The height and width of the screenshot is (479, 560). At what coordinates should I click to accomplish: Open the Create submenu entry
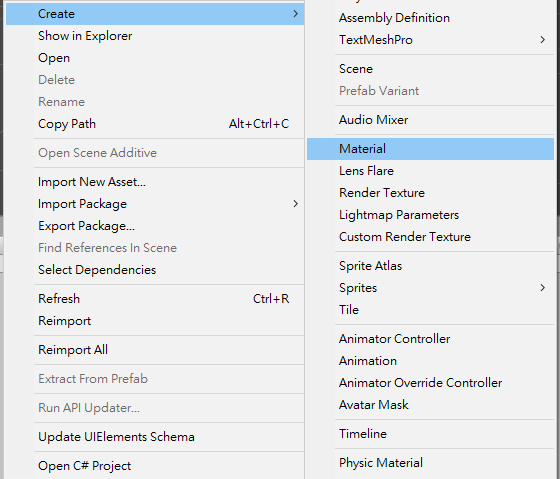click(x=155, y=14)
